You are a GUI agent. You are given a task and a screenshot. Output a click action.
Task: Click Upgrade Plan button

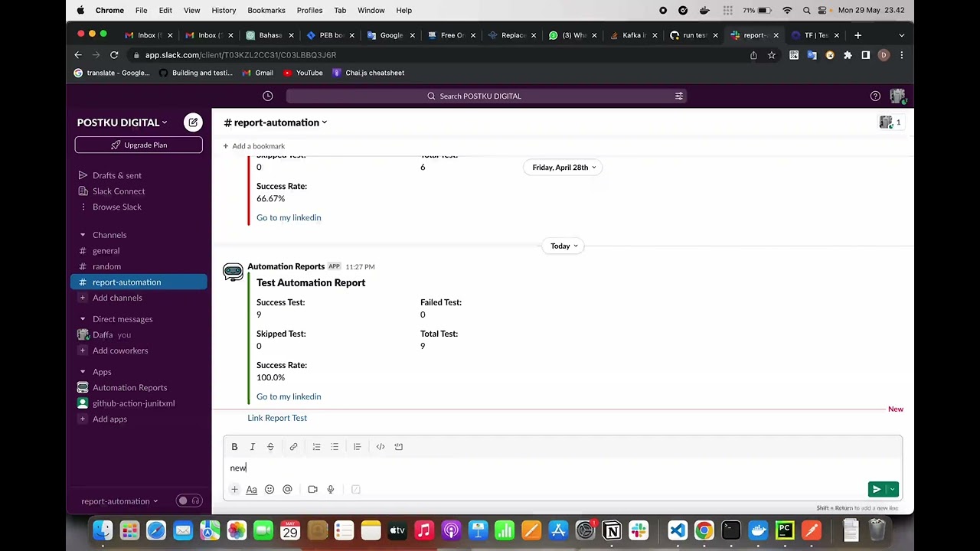pyautogui.click(x=139, y=145)
